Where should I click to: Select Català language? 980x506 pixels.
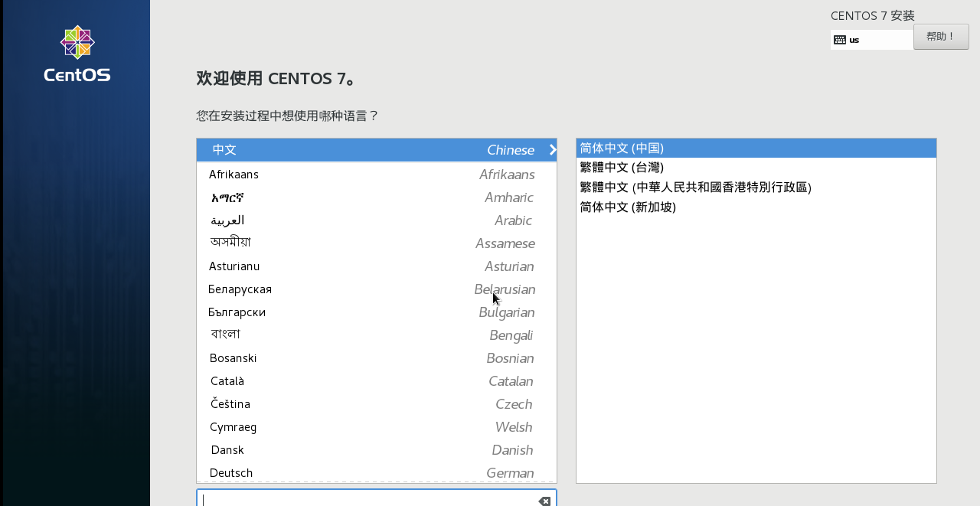(377, 381)
